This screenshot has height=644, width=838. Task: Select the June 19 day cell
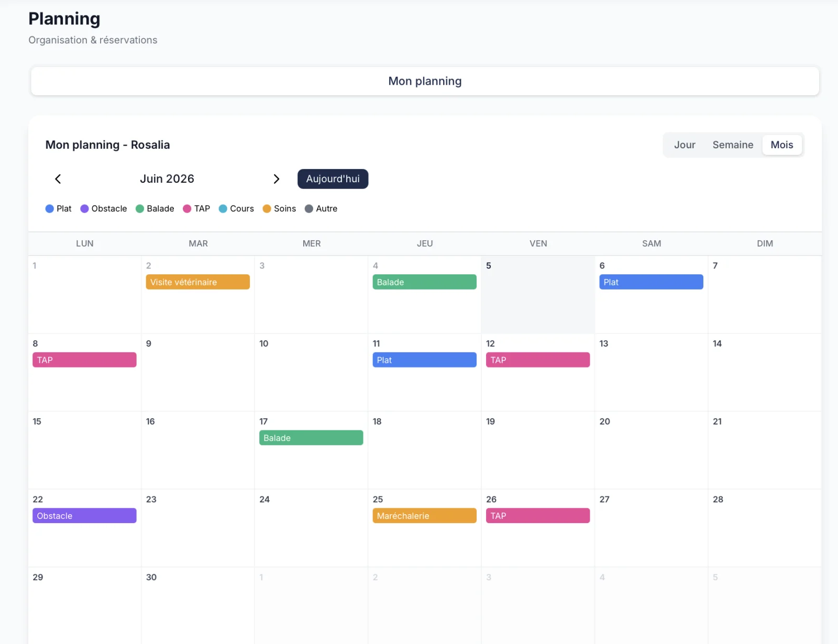pos(538,450)
